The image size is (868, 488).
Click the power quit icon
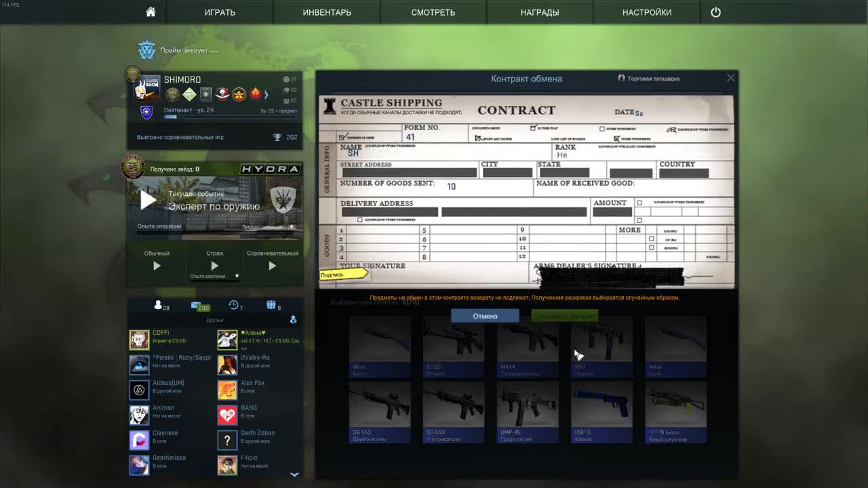click(715, 12)
